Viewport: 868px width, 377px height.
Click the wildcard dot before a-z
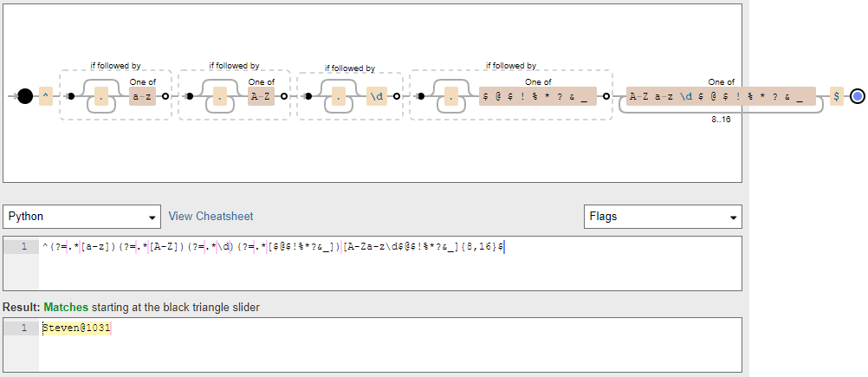(101, 96)
